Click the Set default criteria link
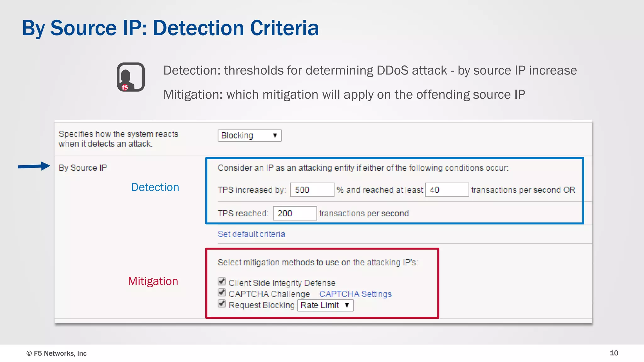The image size is (644, 362). point(251,234)
